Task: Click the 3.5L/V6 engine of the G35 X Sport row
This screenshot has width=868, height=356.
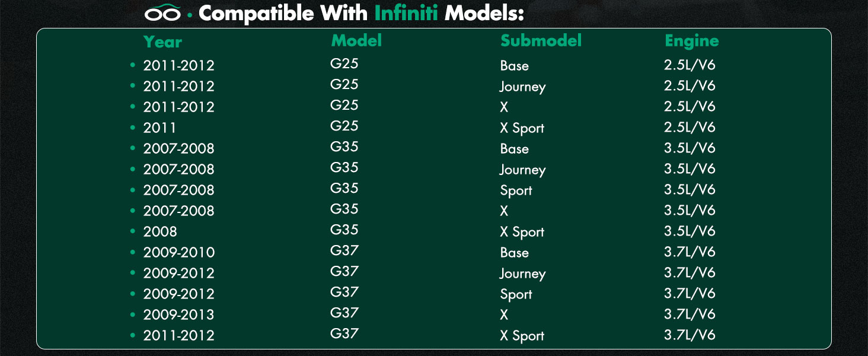Action: (690, 231)
